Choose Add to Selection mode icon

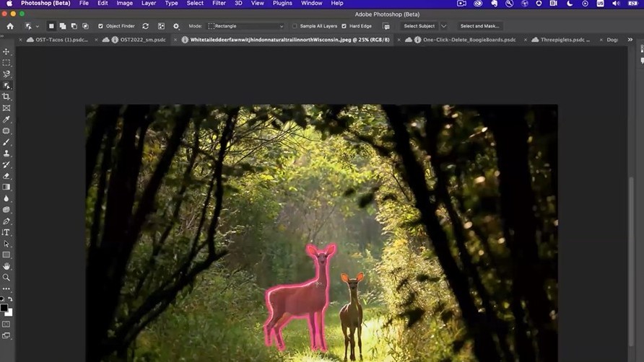[x=62, y=26]
